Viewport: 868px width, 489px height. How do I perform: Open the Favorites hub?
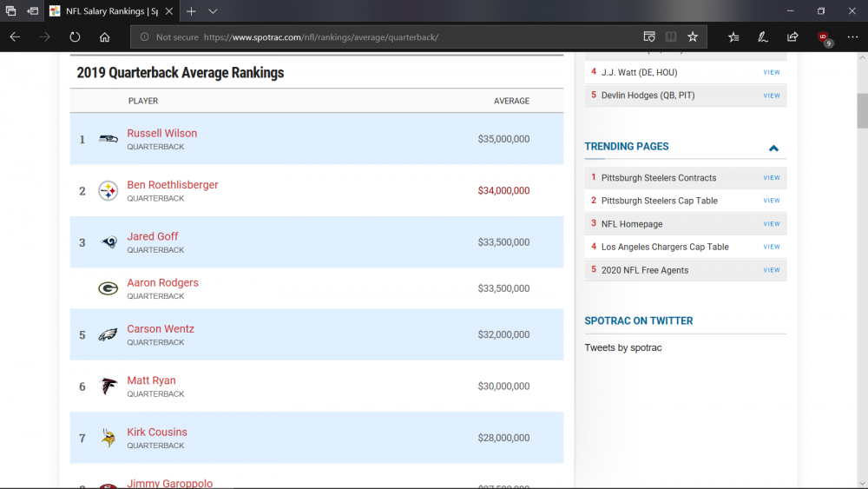(733, 37)
